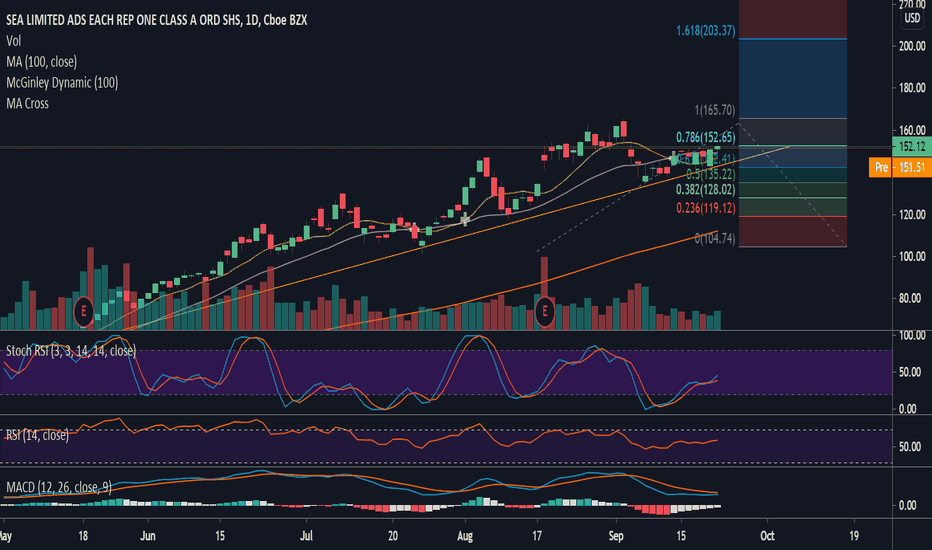Click the 'RSI (14, close)' pane label
This screenshot has width=932, height=550.
coord(37,435)
